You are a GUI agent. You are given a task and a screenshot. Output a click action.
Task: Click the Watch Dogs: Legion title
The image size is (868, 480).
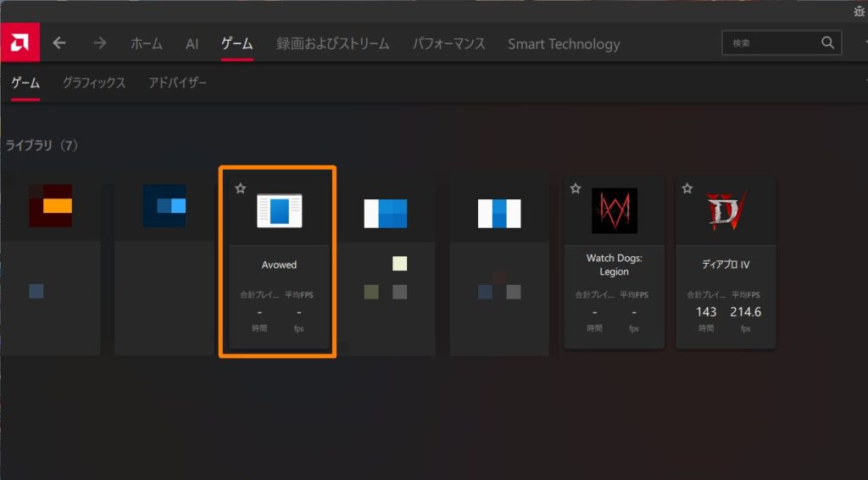tap(615, 265)
